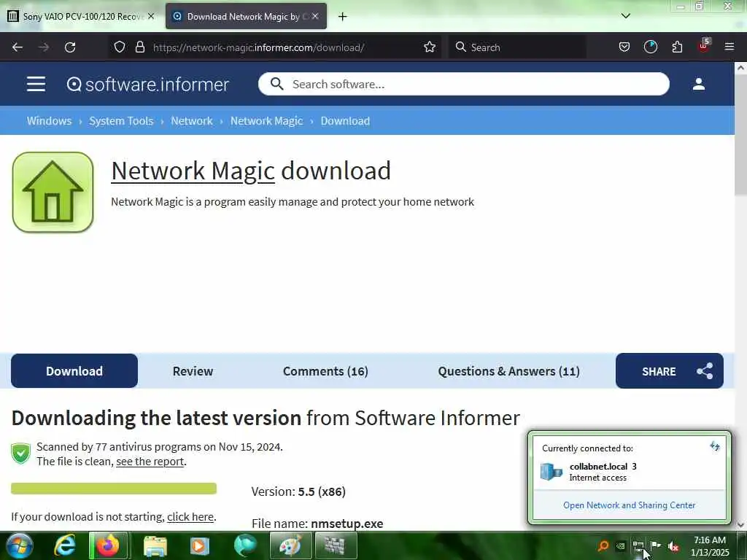Open Network and Sharing Center
Viewport: 747px width, 560px height.
tap(629, 505)
